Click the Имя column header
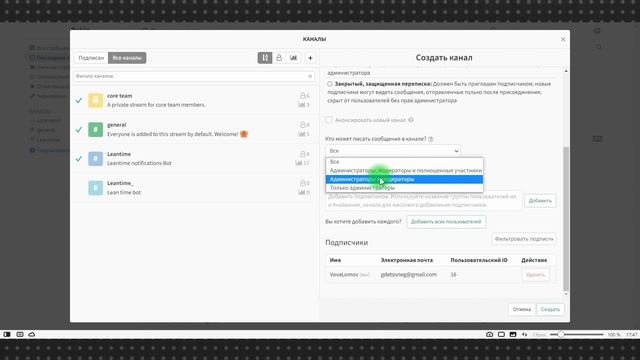This screenshot has width=640, height=360. (335, 260)
